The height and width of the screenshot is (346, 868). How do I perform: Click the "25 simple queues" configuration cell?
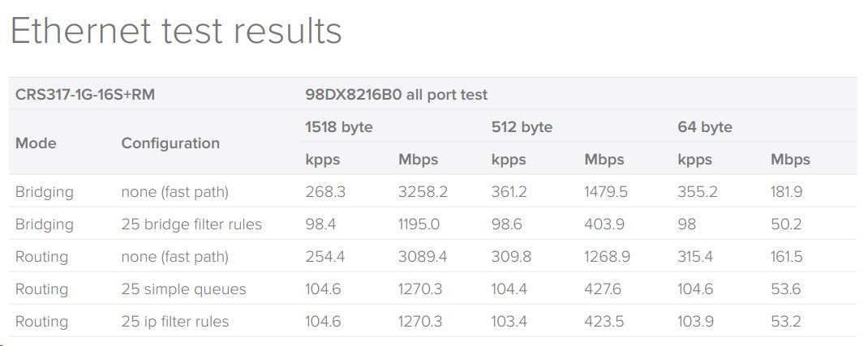(x=183, y=289)
